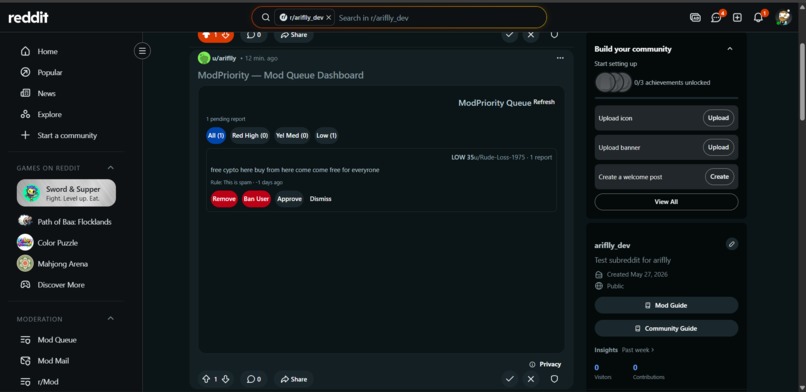806x392 pixels.
Task: Share the ModPriority dashboard post
Action: click(294, 379)
